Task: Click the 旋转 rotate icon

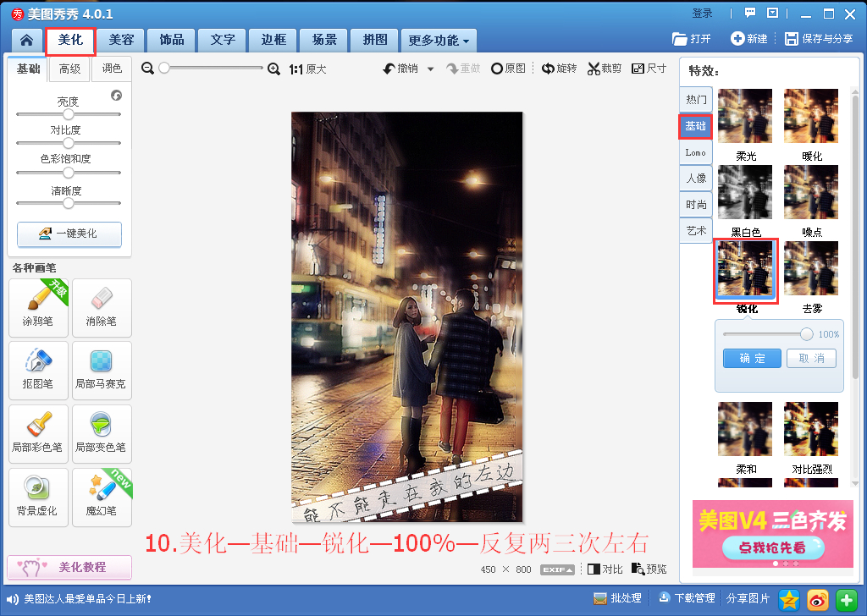Action: tap(549, 69)
